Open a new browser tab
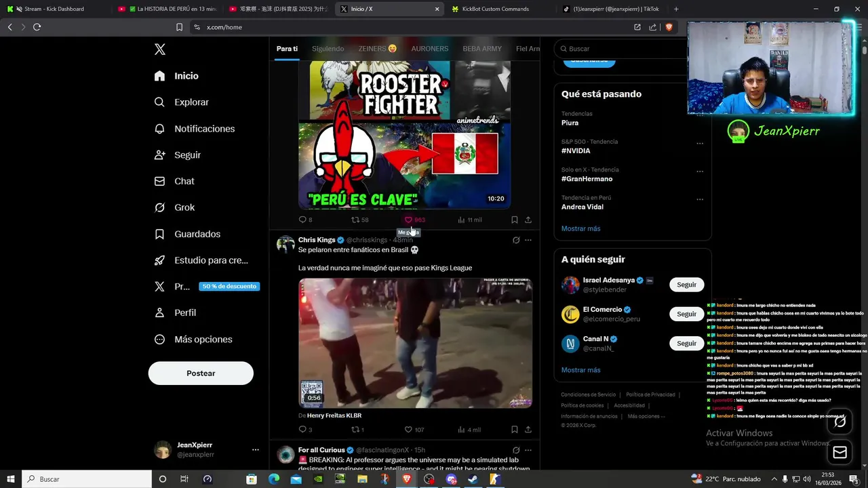This screenshot has width=868, height=488. tap(676, 9)
